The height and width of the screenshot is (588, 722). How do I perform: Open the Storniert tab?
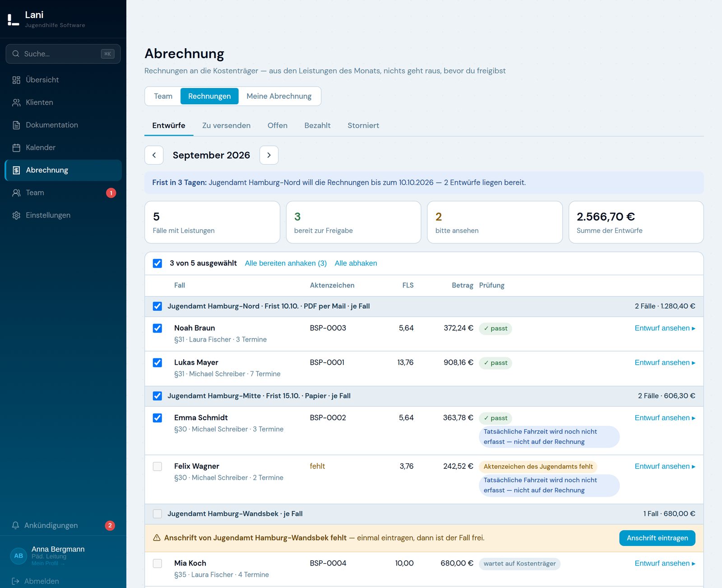363,125
